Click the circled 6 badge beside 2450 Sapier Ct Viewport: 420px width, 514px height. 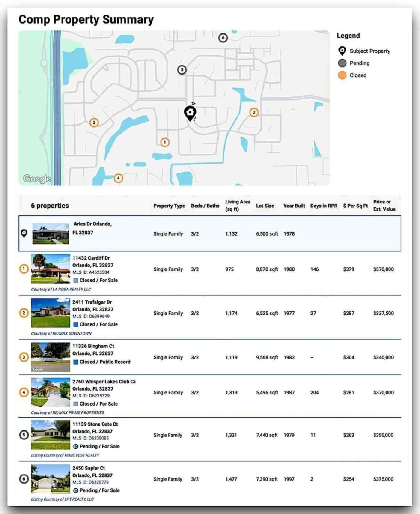click(24, 479)
